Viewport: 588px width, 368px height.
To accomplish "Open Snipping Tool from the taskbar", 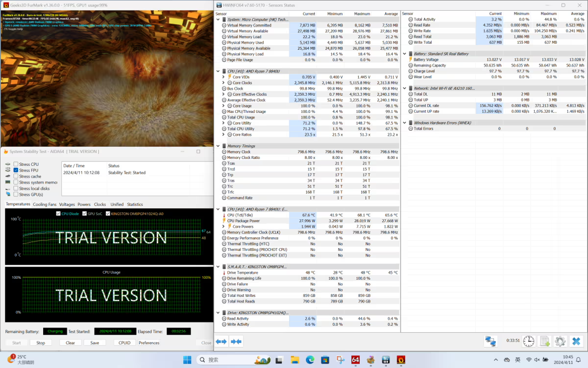I will 341,360.
